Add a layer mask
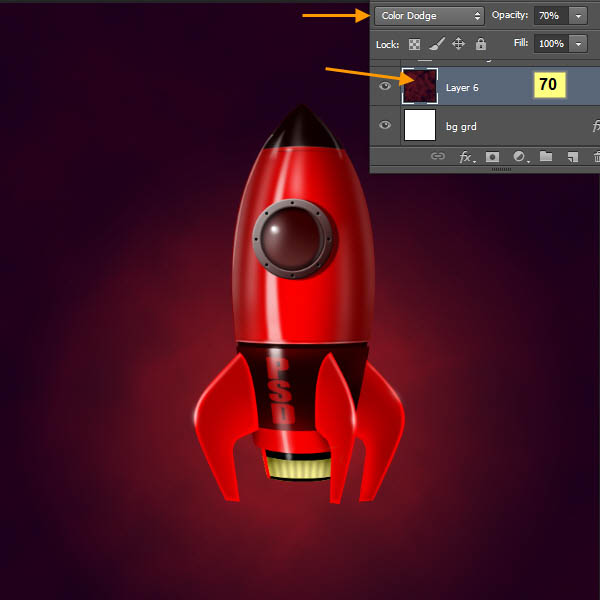600x600 pixels. pos(492,157)
